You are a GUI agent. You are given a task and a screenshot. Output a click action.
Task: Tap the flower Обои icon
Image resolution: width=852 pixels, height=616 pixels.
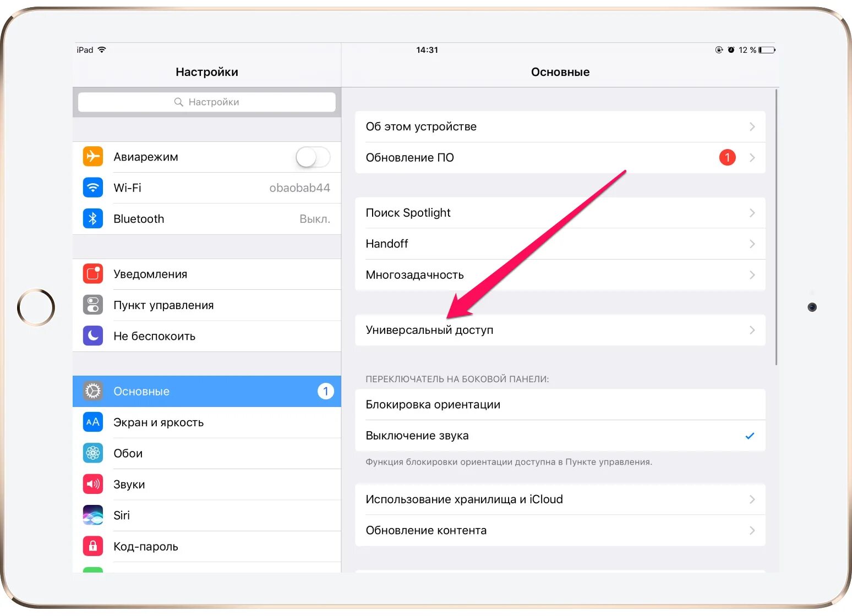point(93,453)
